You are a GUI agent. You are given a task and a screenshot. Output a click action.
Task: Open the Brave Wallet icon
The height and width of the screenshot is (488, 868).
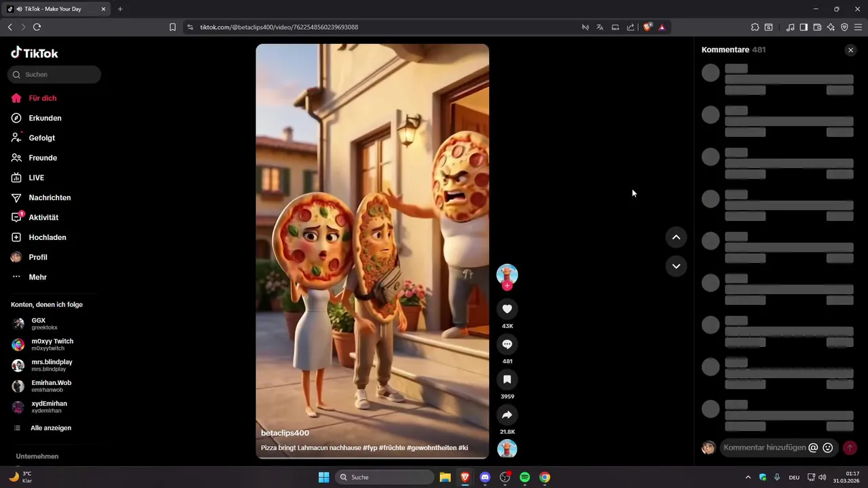click(x=817, y=27)
